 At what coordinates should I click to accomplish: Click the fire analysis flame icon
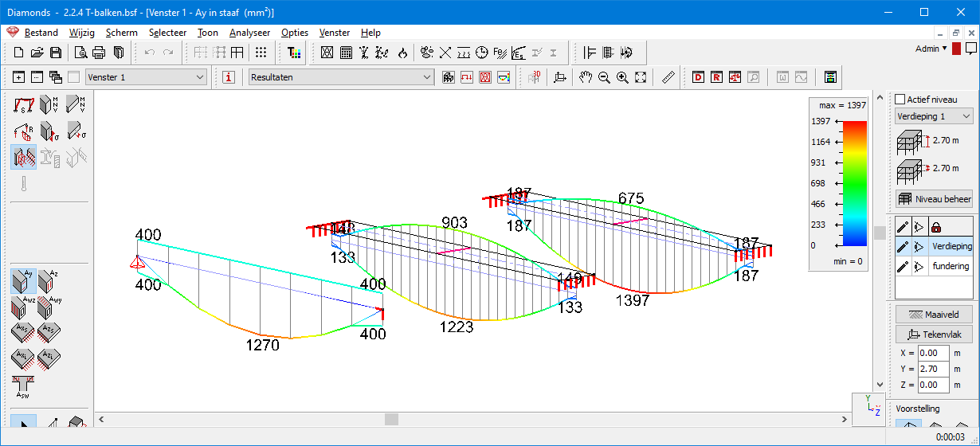(402, 53)
